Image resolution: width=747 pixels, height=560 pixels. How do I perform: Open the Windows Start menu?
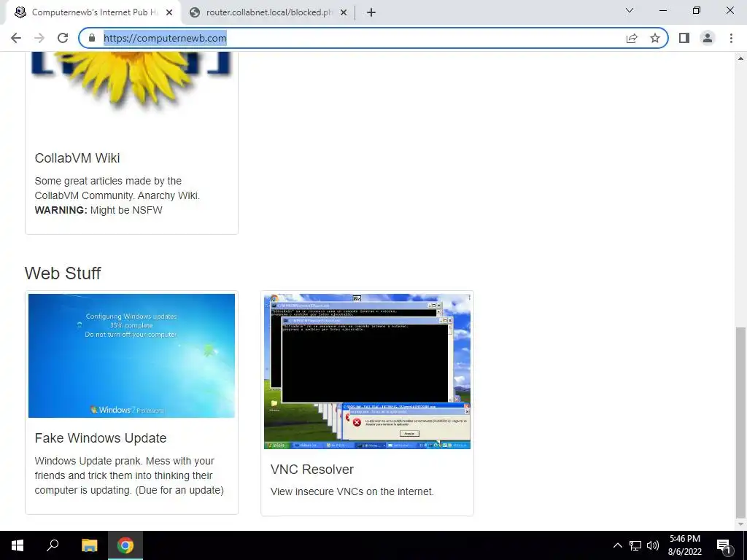tap(18, 545)
